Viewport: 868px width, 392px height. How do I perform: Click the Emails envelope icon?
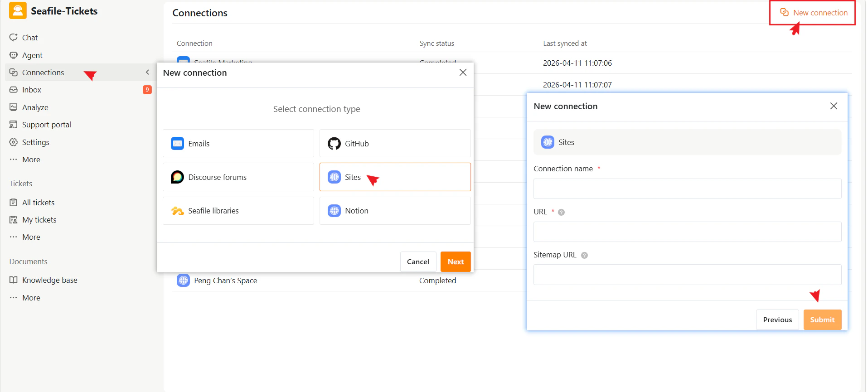pyautogui.click(x=178, y=144)
